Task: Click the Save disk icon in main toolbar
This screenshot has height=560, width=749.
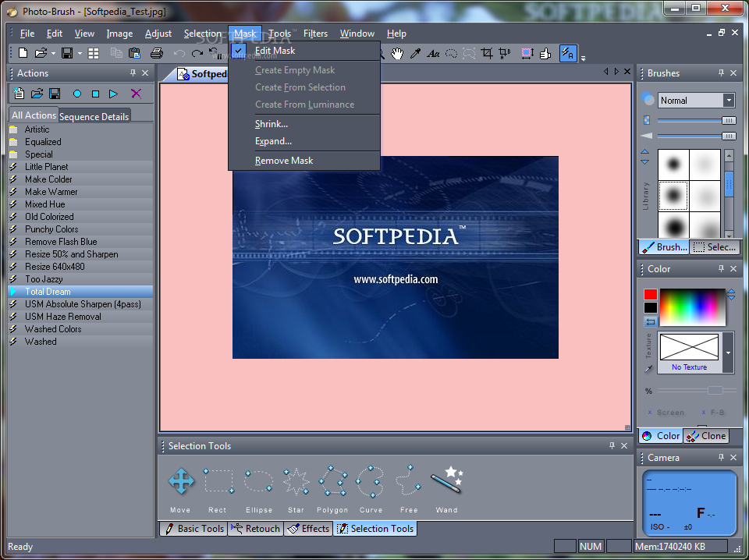Action: click(x=67, y=53)
